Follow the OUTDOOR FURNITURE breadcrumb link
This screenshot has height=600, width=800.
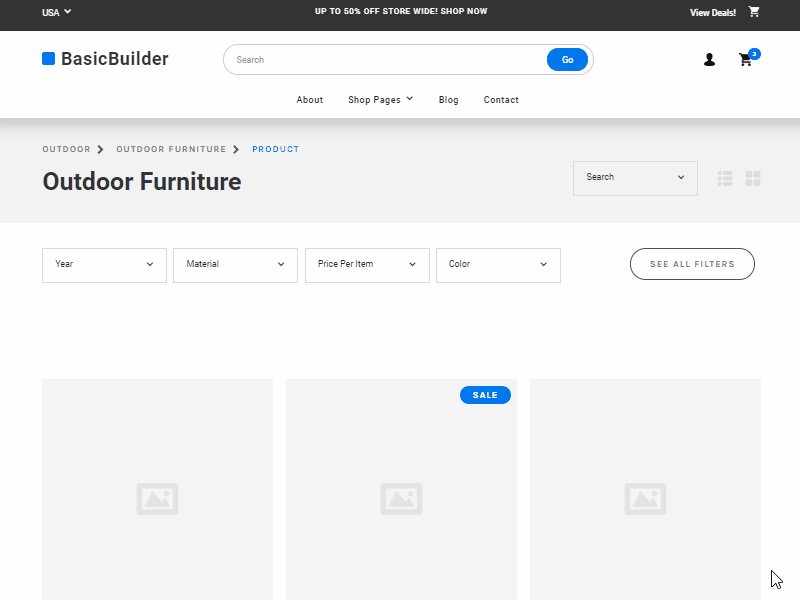coord(171,149)
